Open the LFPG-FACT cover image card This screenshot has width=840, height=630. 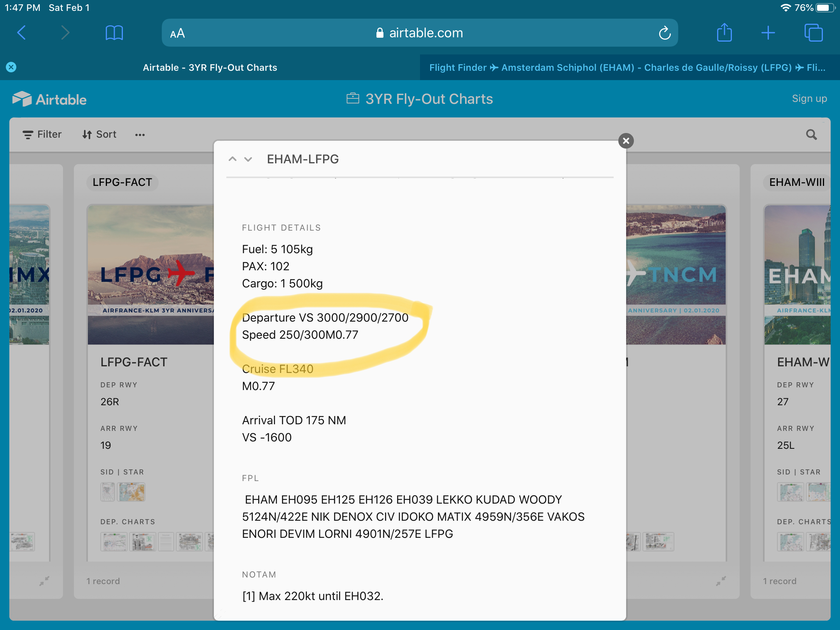[x=151, y=274]
